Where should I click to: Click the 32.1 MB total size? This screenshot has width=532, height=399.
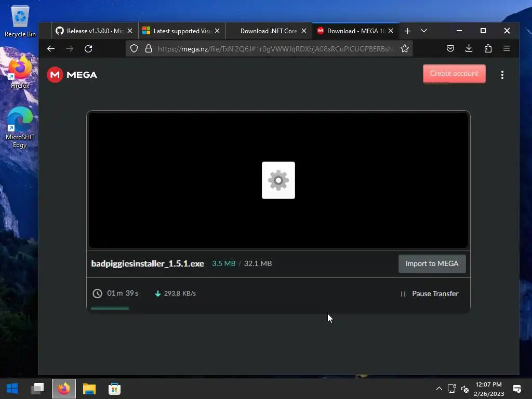click(258, 263)
